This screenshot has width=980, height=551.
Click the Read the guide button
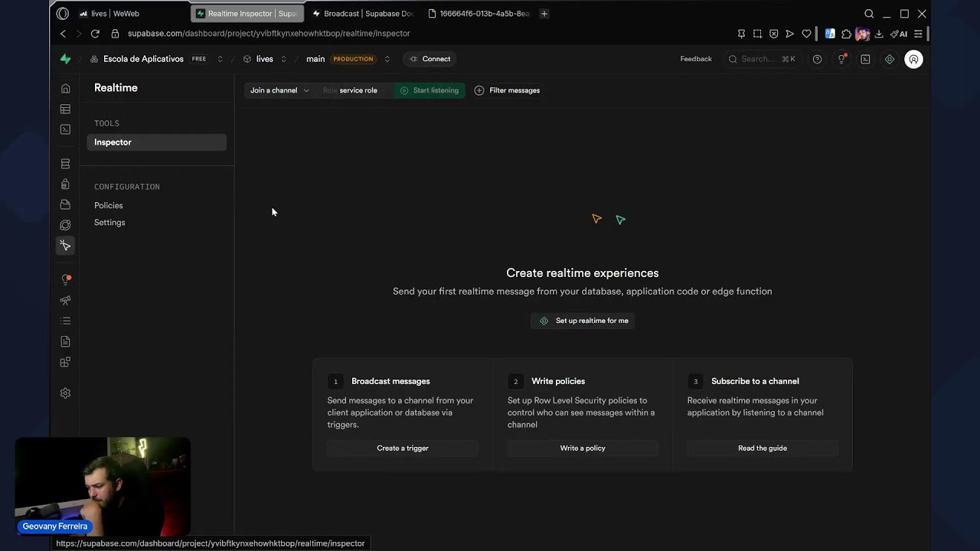tap(763, 448)
